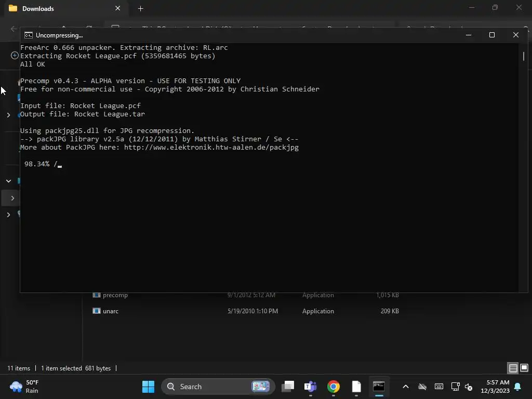Open the notification bell
This screenshot has width=532, height=399.
pos(518,387)
